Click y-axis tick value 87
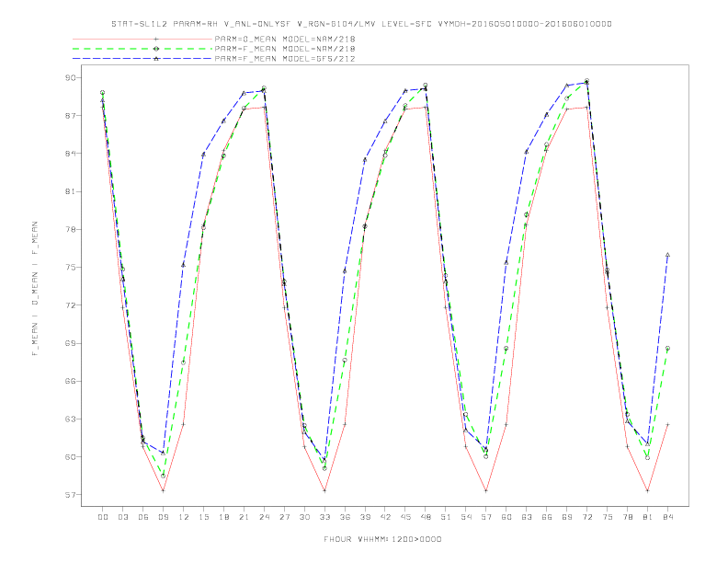This screenshot has width=728, height=563. [70, 116]
